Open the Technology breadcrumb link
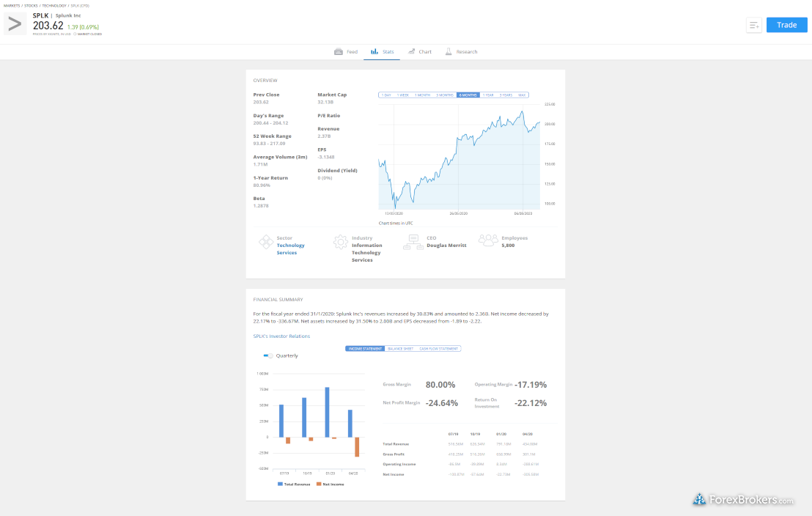Viewport: 812px width, 516px height. coord(54,6)
